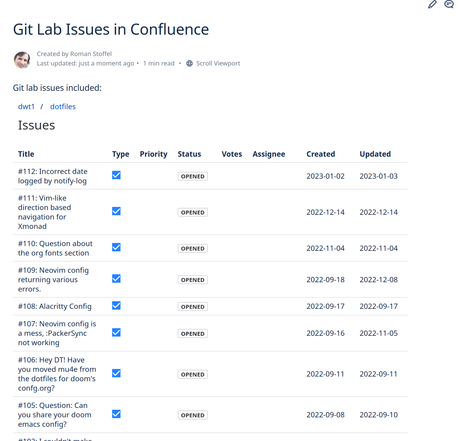Screen dimensions: 459x441
Task: Click the type icon for issue #105
Action: coord(116,414)
